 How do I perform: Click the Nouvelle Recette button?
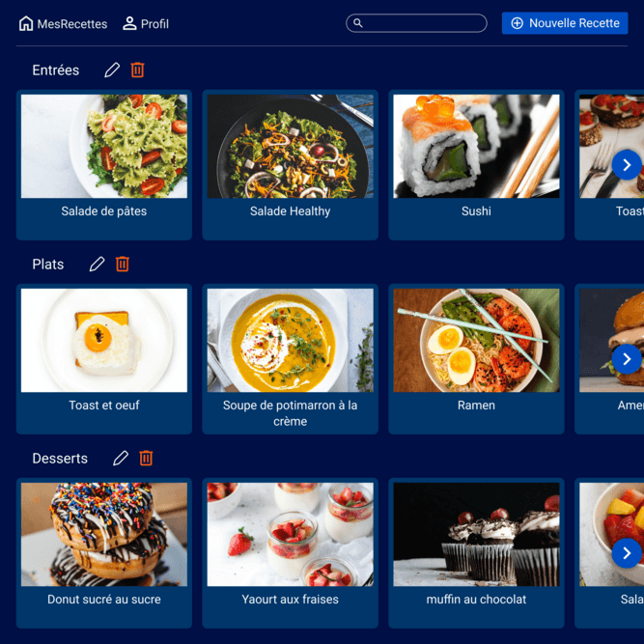pyautogui.click(x=565, y=23)
